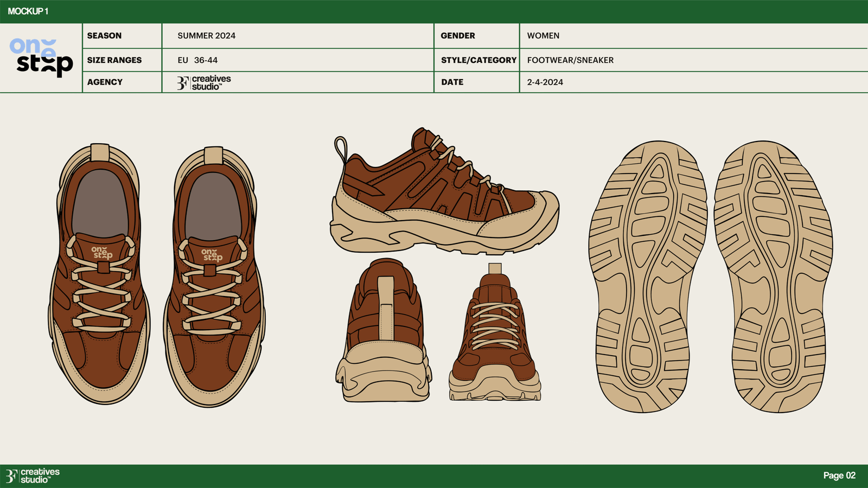Click the WOMEN gender value
This screenshot has height=488, width=868.
543,36
